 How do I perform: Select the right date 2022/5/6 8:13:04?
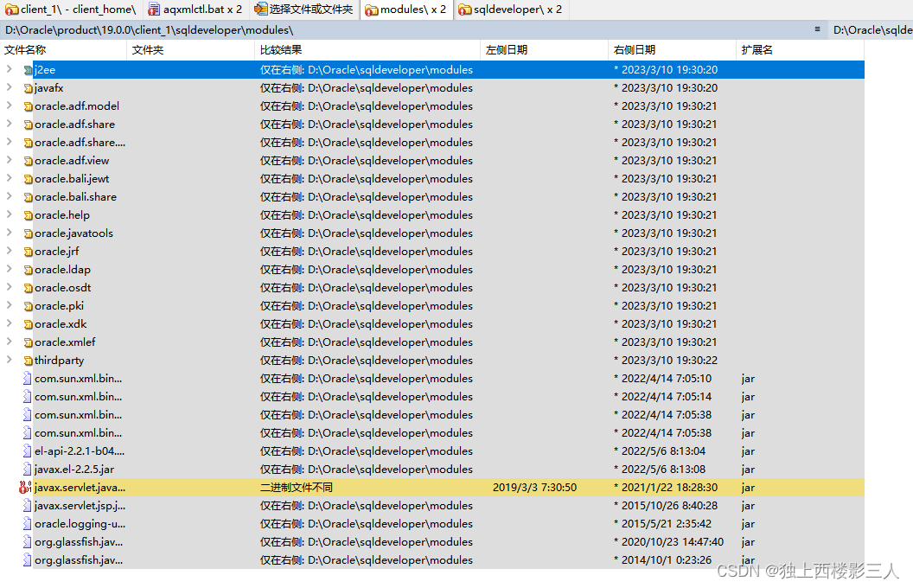point(660,451)
